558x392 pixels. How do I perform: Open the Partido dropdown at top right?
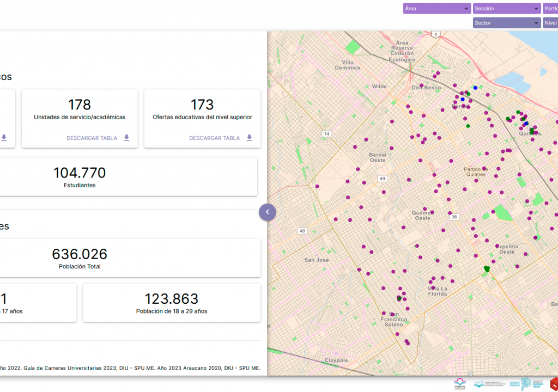coord(550,9)
